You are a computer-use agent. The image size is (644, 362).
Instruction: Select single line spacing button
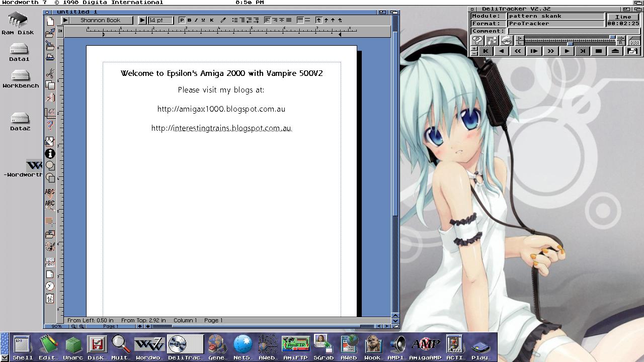point(300,20)
